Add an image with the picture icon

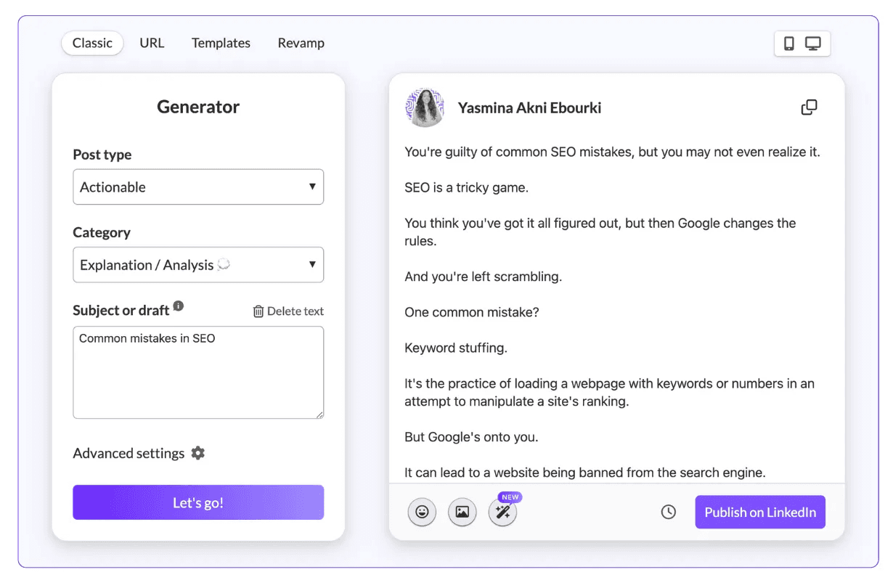[462, 512]
